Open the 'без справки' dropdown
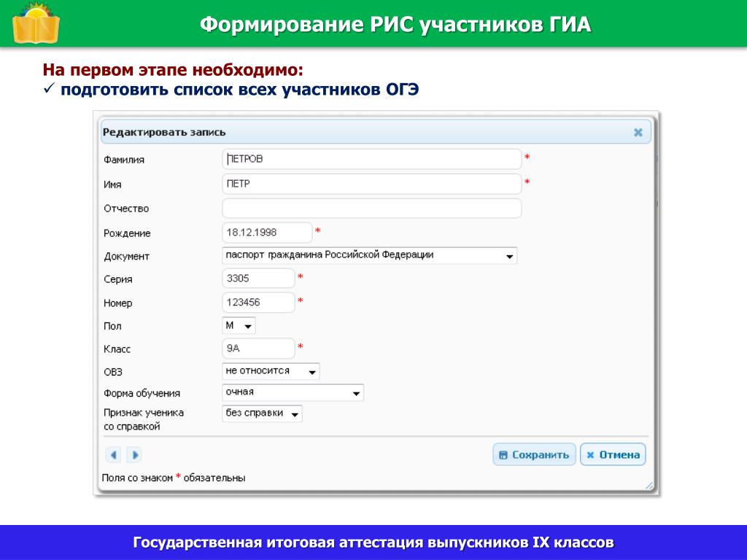 coord(262,413)
